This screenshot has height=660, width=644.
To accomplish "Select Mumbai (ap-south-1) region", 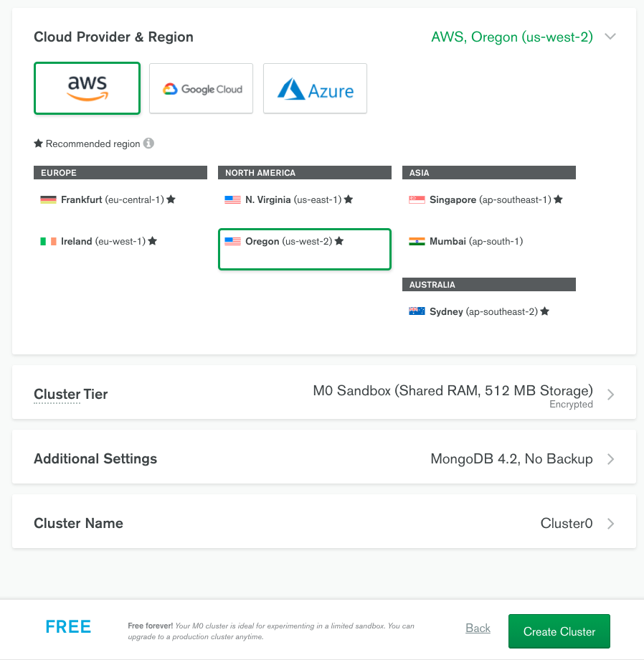I will pos(489,242).
